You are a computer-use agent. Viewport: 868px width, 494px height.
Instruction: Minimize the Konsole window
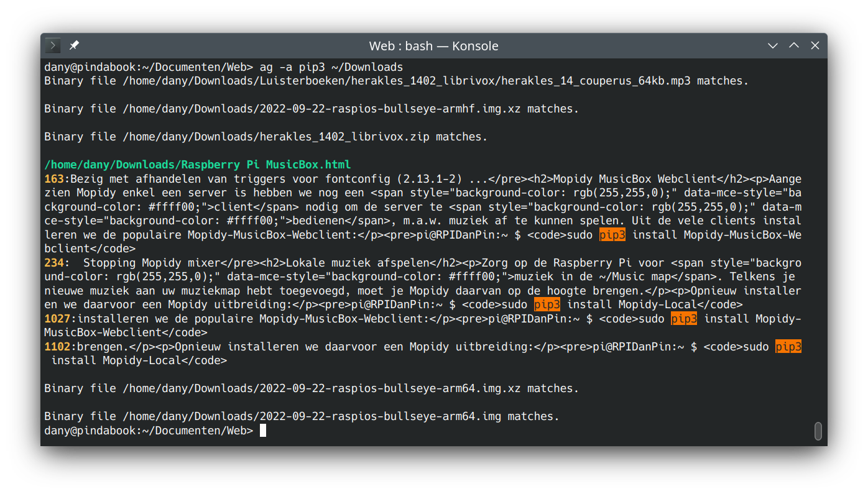pyautogui.click(x=773, y=45)
